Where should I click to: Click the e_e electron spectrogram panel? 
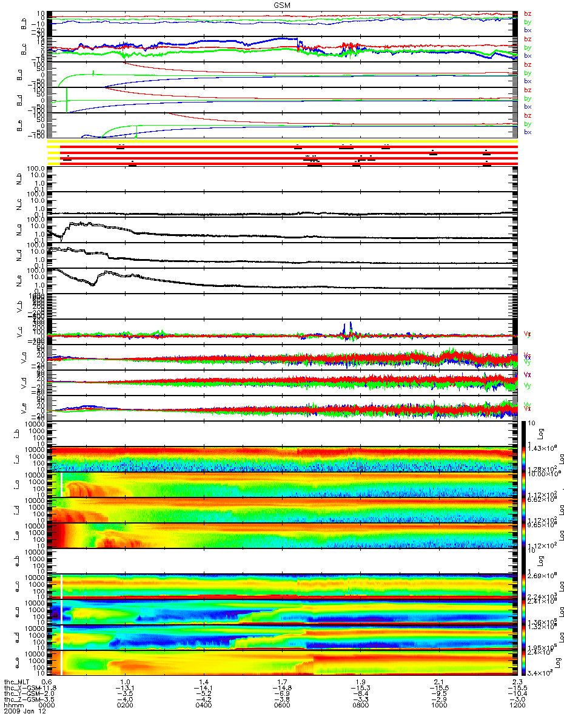pyautogui.click(x=282, y=662)
